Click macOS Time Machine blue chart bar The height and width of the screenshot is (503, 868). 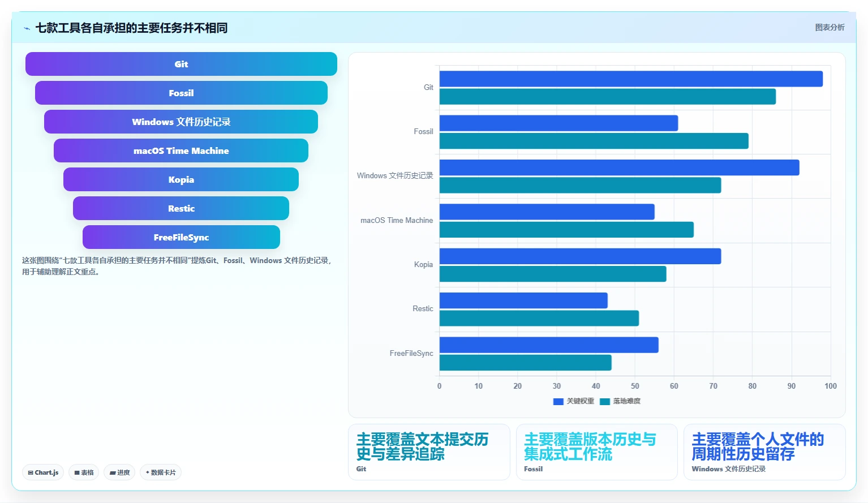coord(547,212)
